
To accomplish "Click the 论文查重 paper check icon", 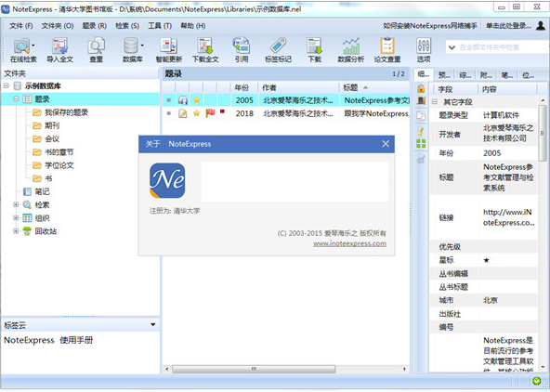I will 387,50.
